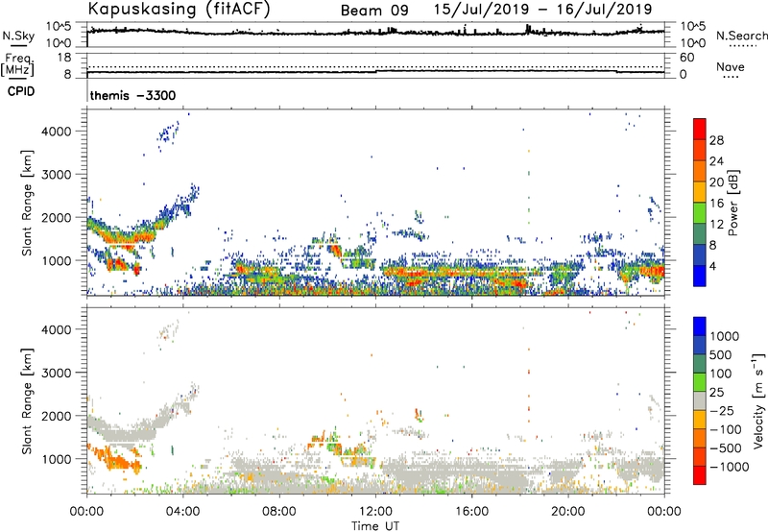
Task: Select the 'themis -3300' CPID text
Action: click(x=132, y=95)
